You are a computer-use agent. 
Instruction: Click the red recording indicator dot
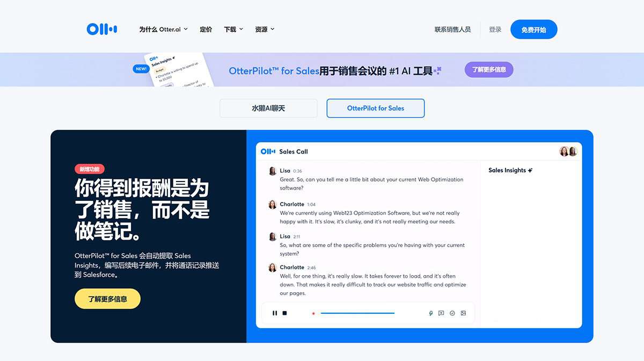click(x=313, y=313)
